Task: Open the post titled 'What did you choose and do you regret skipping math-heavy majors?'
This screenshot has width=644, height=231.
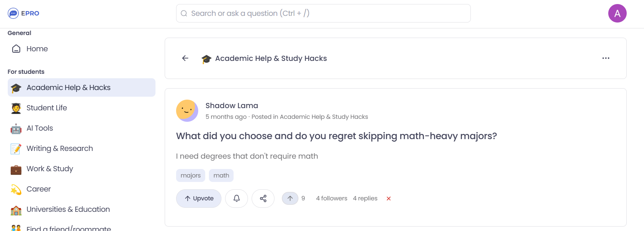Action: (336, 136)
